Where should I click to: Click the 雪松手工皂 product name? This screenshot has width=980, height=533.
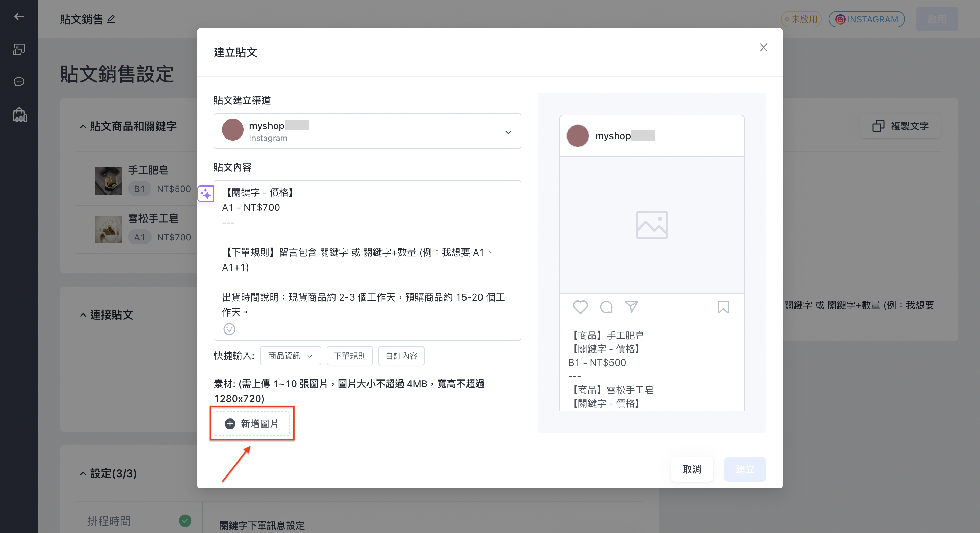(x=153, y=219)
